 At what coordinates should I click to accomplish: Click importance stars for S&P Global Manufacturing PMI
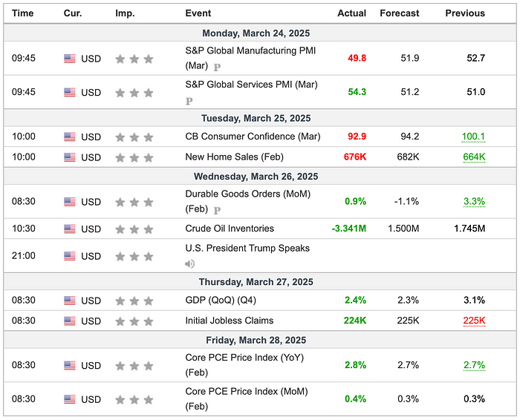(134, 59)
